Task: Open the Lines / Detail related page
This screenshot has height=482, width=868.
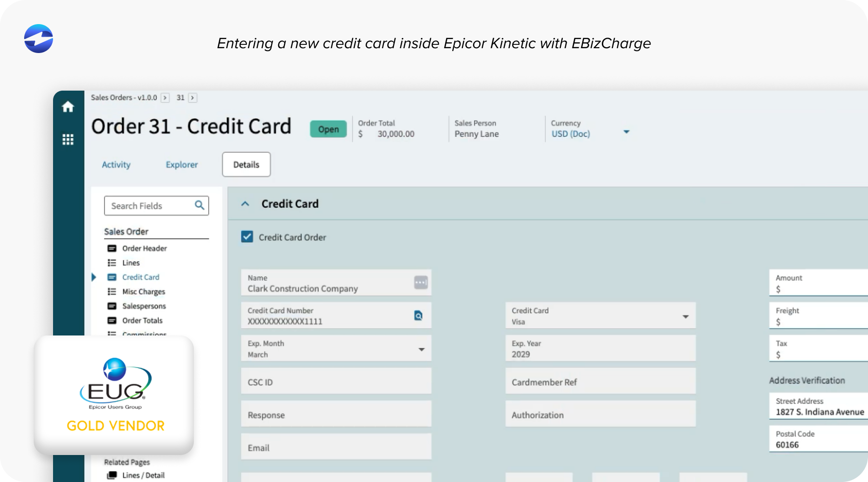Action: pyautogui.click(x=143, y=475)
